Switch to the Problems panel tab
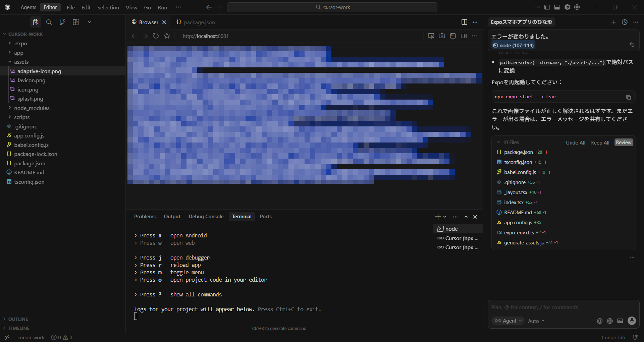This screenshot has height=342, width=644. tap(145, 217)
